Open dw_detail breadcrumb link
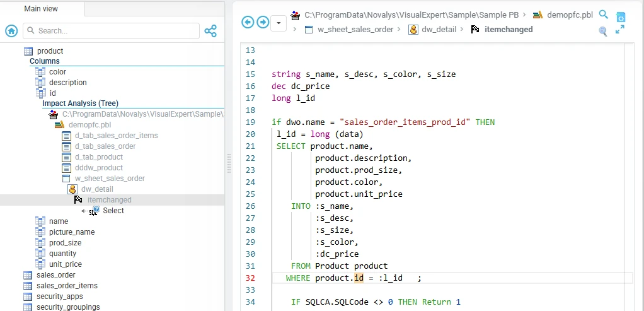644x311 pixels. click(439, 29)
